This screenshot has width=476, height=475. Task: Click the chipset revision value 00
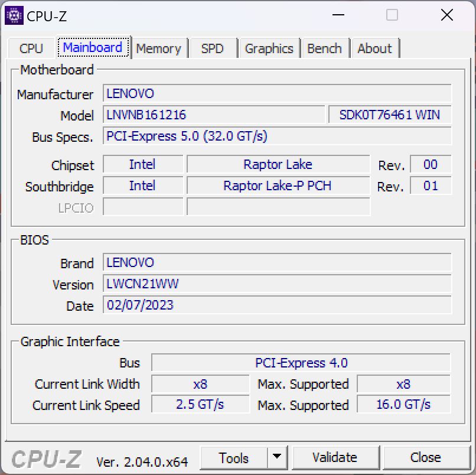431,164
